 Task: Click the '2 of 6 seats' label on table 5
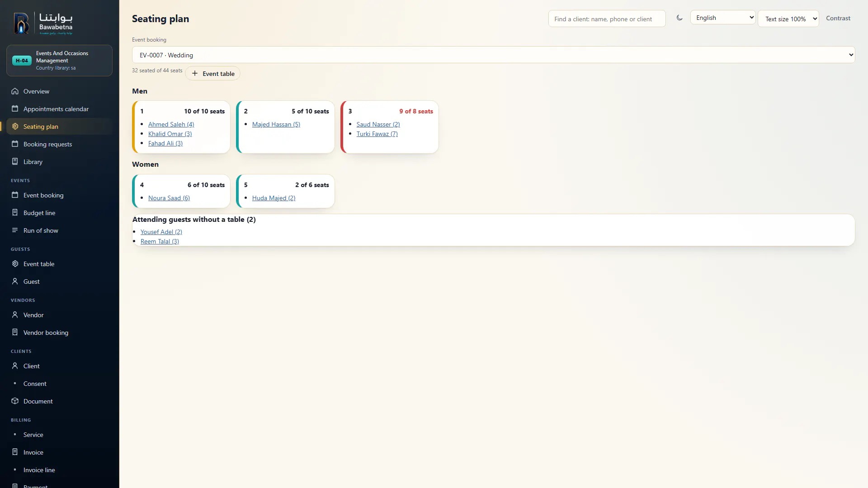click(x=312, y=185)
